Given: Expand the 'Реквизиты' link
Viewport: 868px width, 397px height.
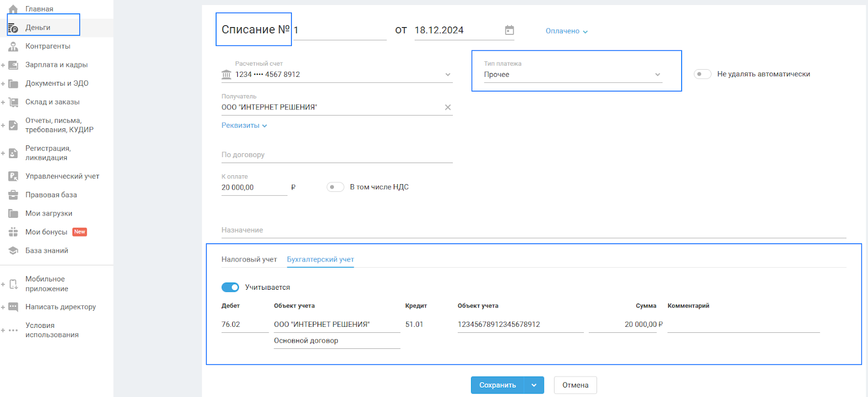Looking at the screenshot, I should point(244,126).
